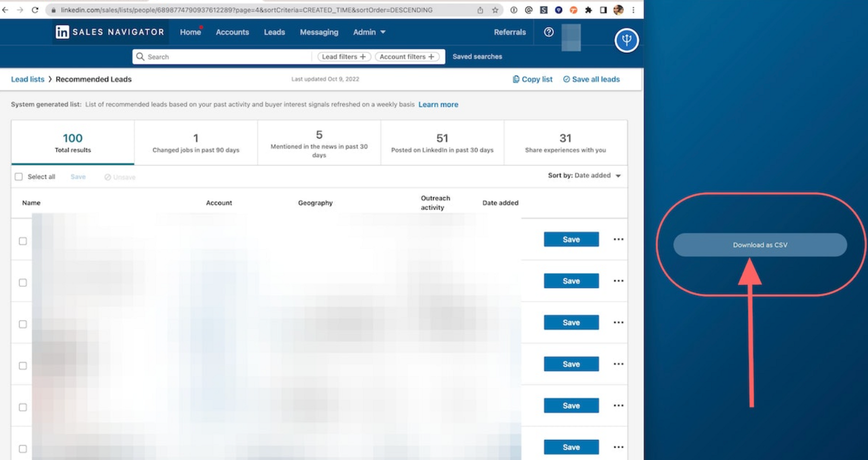Click the share icon in the address bar
This screenshot has width=868, height=460.
(480, 10)
